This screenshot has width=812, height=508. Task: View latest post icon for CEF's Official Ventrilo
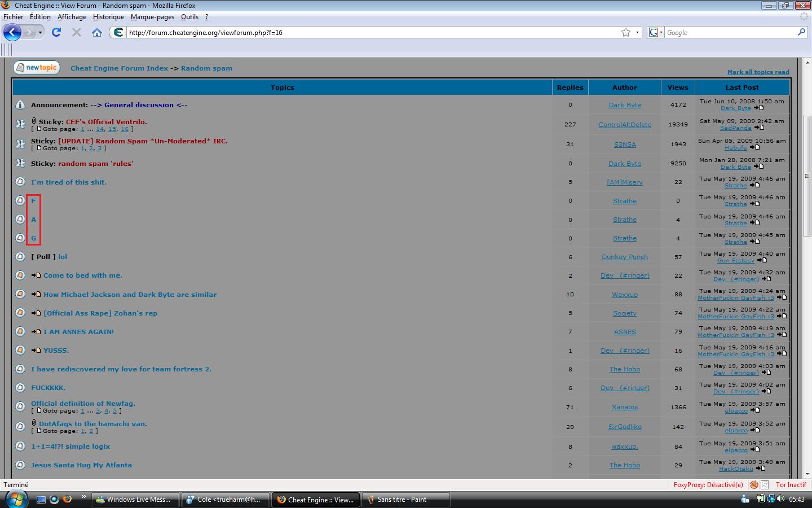[x=759, y=128]
